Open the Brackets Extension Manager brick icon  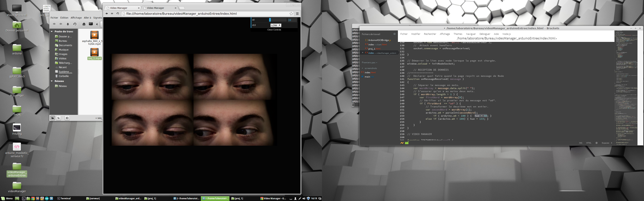point(407,143)
